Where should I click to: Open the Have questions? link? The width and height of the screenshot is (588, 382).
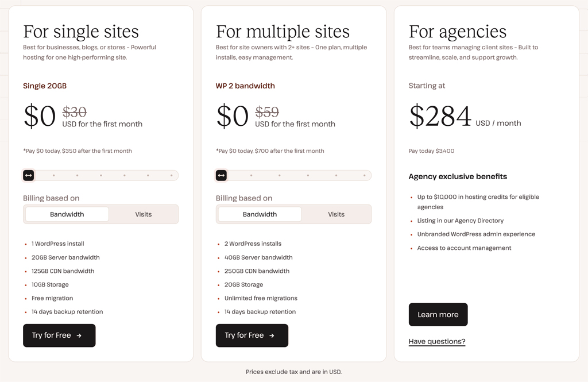pos(437,341)
